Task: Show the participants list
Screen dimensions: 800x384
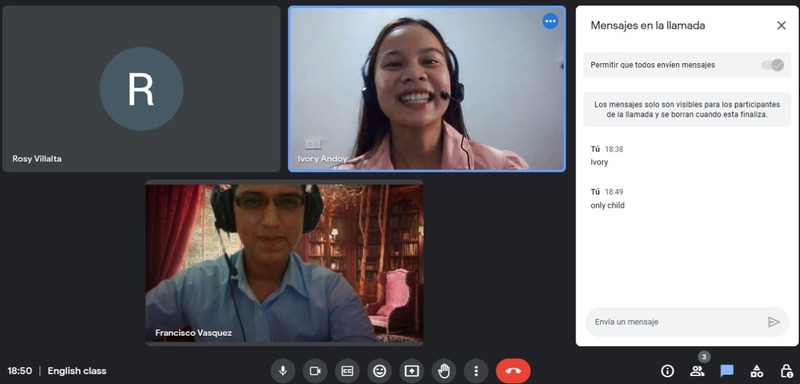Action: tap(697, 371)
